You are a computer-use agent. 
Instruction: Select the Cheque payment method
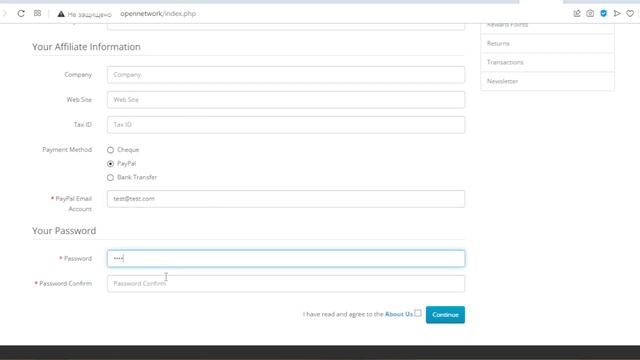(x=110, y=150)
